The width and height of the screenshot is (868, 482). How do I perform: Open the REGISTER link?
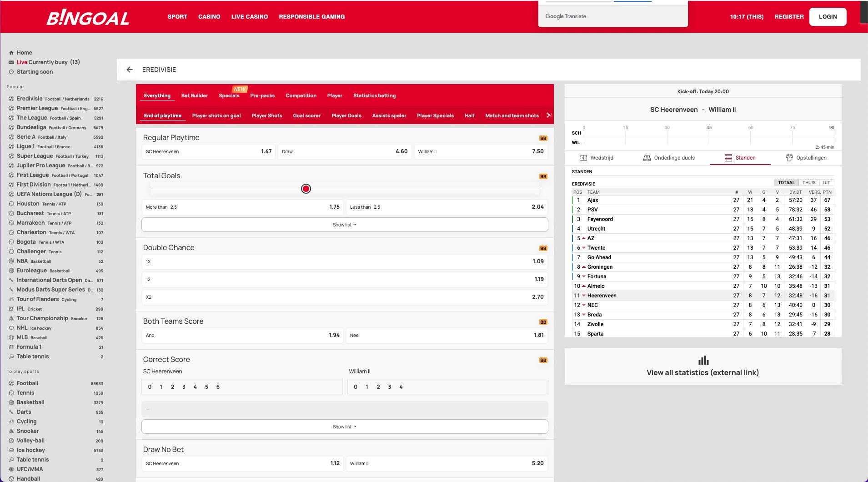[x=789, y=17]
